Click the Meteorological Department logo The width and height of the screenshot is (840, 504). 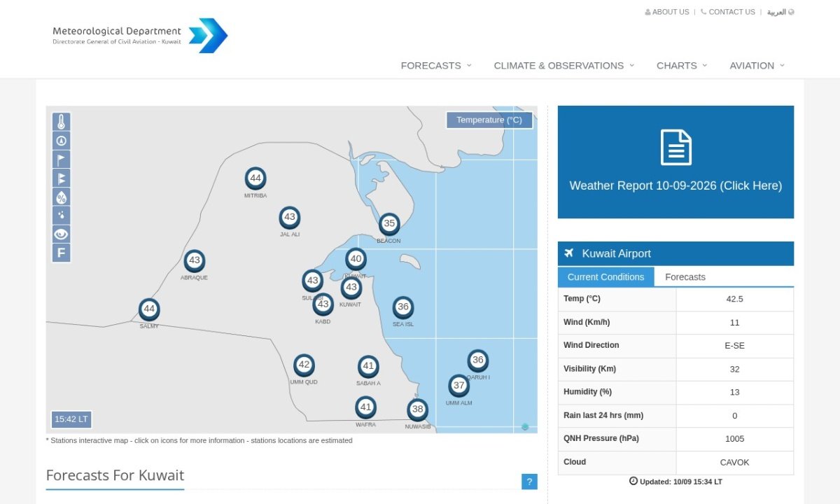point(140,36)
